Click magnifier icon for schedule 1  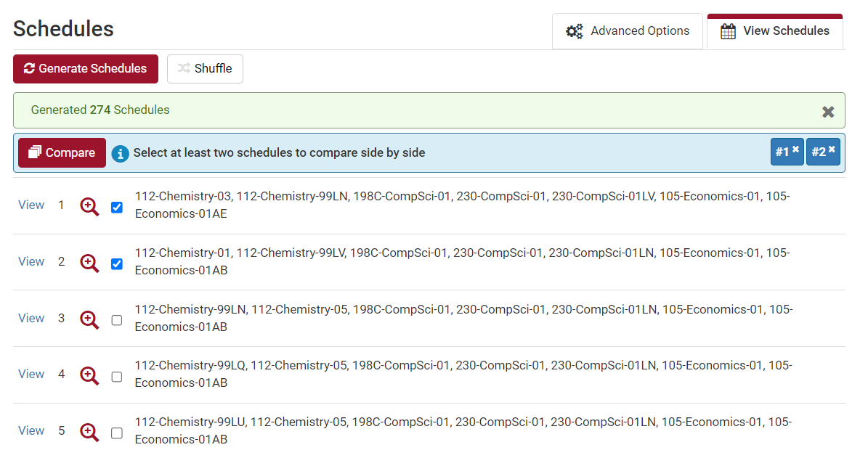89,206
